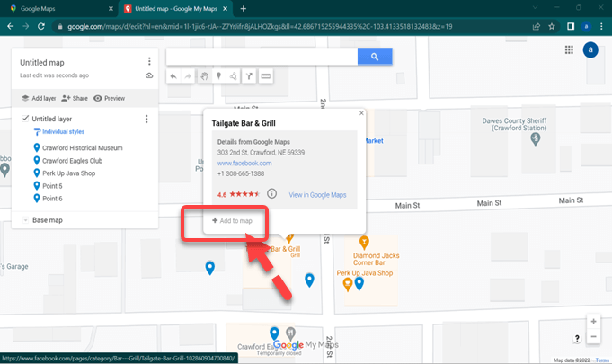Open a new browser tab
The width and height of the screenshot is (612, 364).
tap(244, 9)
